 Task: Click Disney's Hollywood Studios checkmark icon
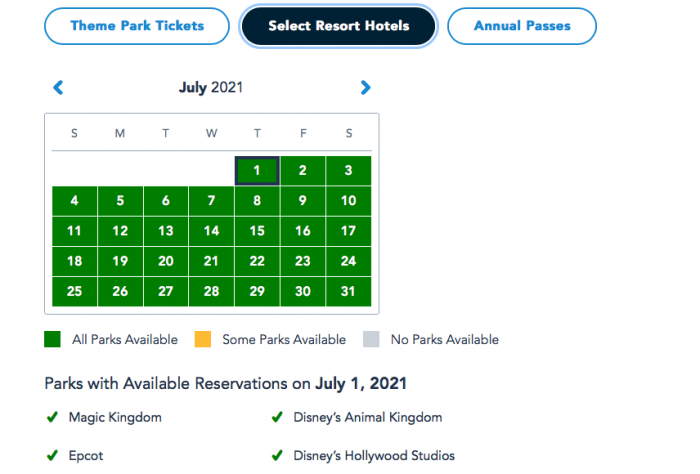(277, 455)
